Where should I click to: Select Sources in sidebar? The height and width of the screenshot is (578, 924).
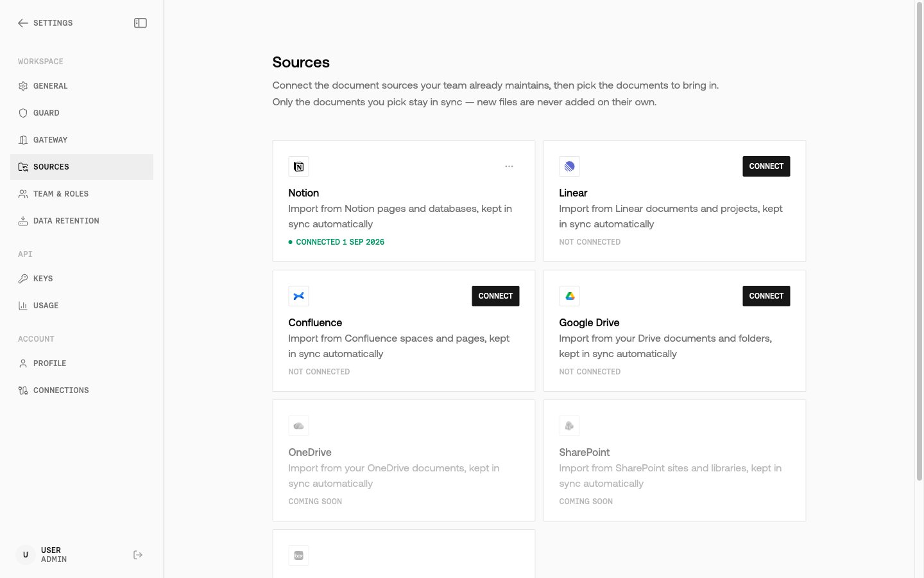[81, 167]
